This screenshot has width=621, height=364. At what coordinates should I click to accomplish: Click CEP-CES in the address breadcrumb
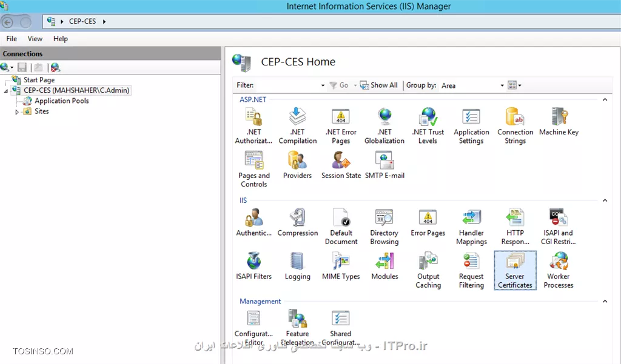point(82,21)
